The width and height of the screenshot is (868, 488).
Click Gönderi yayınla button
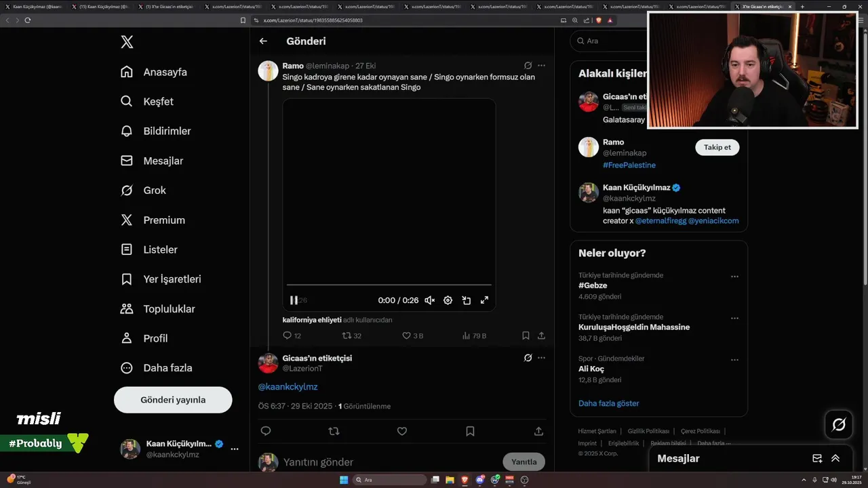(x=173, y=400)
